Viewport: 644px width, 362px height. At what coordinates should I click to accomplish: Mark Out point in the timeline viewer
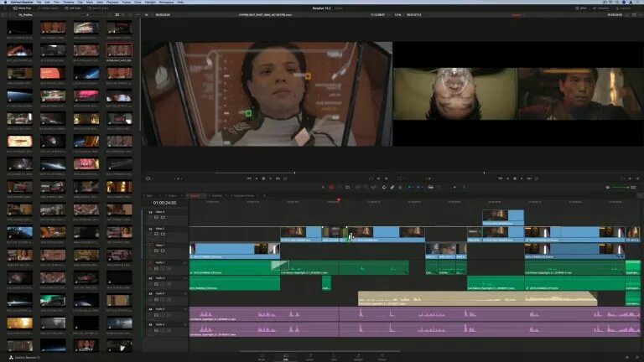(x=637, y=178)
